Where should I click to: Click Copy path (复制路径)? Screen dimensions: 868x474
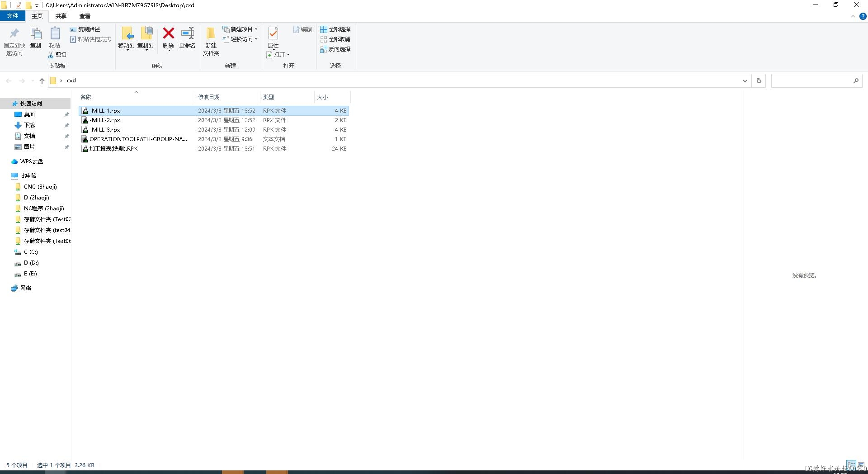[85, 29]
